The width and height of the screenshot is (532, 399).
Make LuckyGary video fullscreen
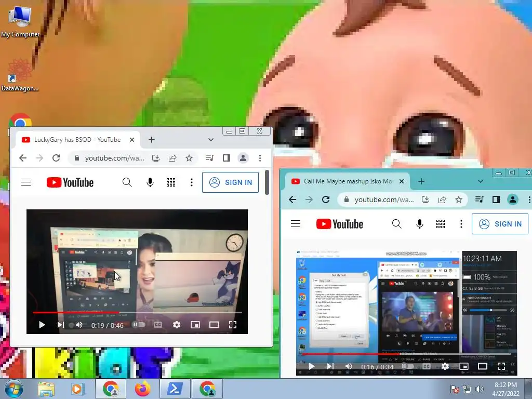[x=233, y=325]
